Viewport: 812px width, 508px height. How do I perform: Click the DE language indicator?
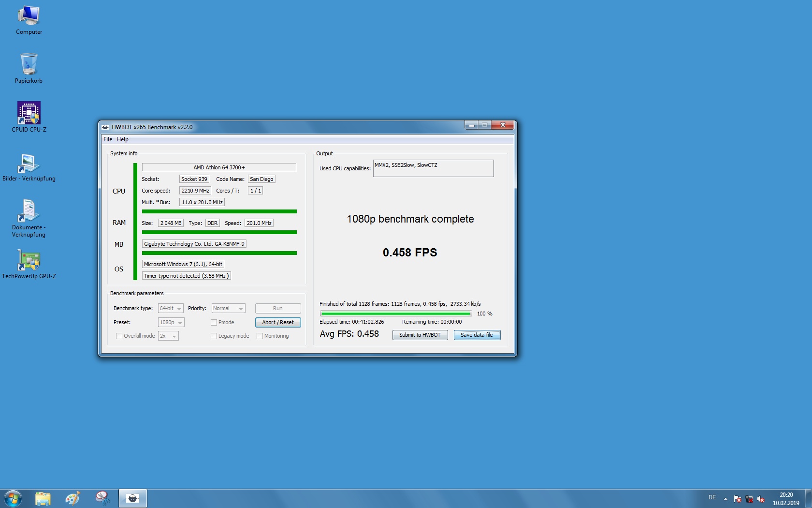712,497
